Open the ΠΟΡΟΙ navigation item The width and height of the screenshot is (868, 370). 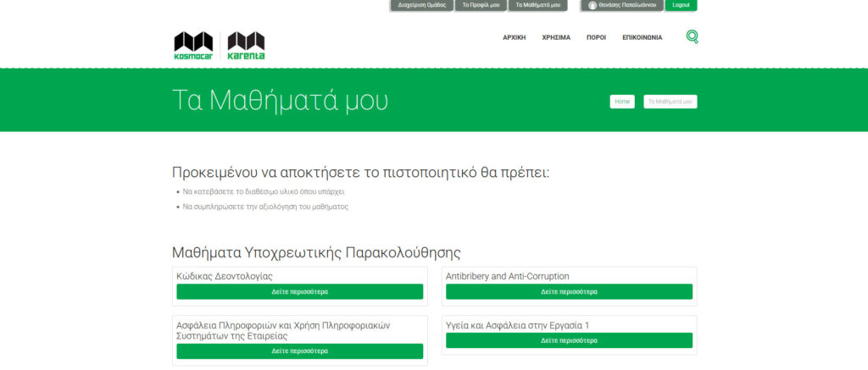click(x=596, y=37)
